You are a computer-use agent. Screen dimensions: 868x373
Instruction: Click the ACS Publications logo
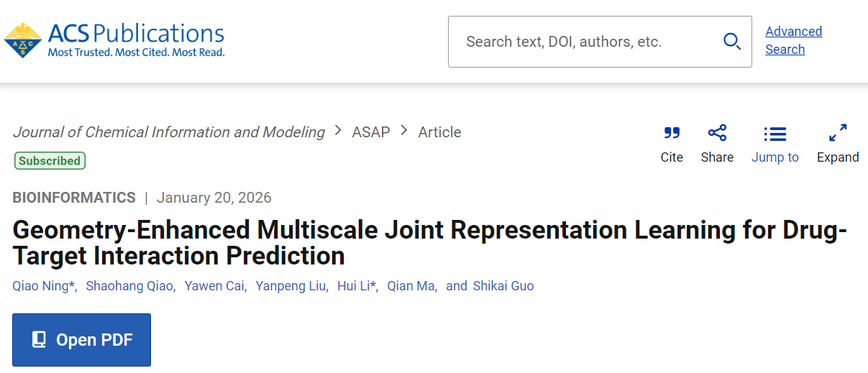tap(114, 40)
